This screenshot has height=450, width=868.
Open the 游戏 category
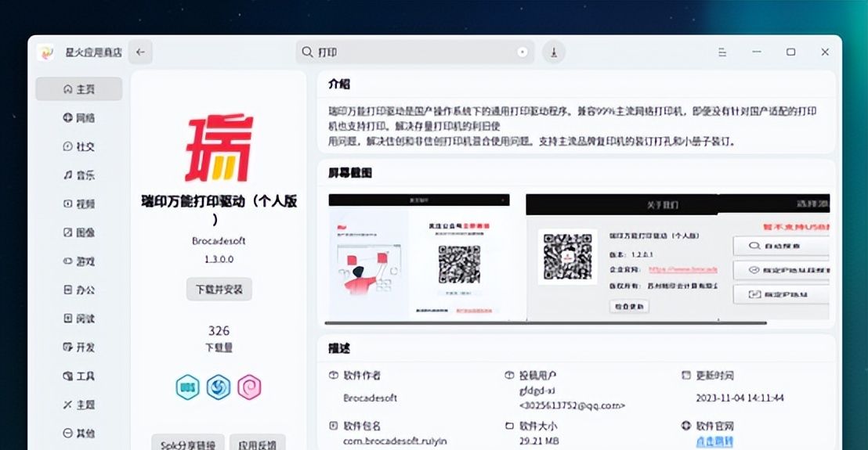pyautogui.click(x=78, y=261)
